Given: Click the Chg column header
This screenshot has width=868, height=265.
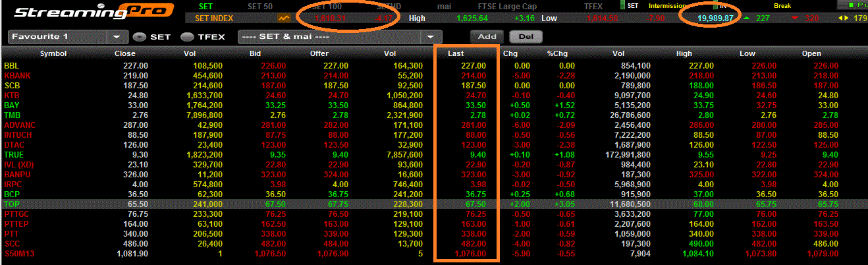Looking at the screenshot, I should [x=510, y=53].
